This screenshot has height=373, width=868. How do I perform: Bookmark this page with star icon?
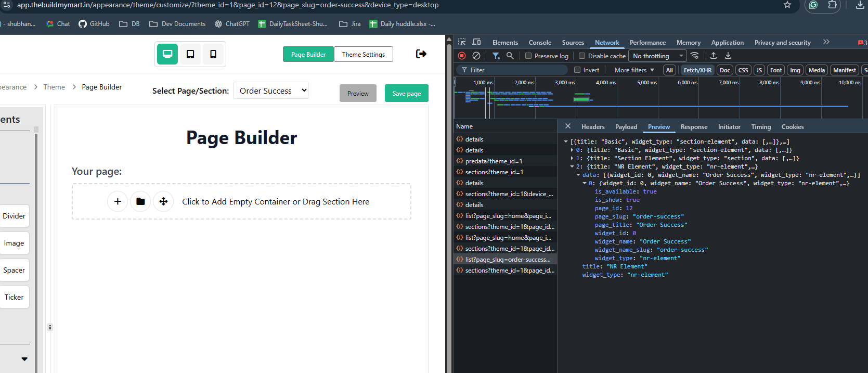[x=787, y=5]
